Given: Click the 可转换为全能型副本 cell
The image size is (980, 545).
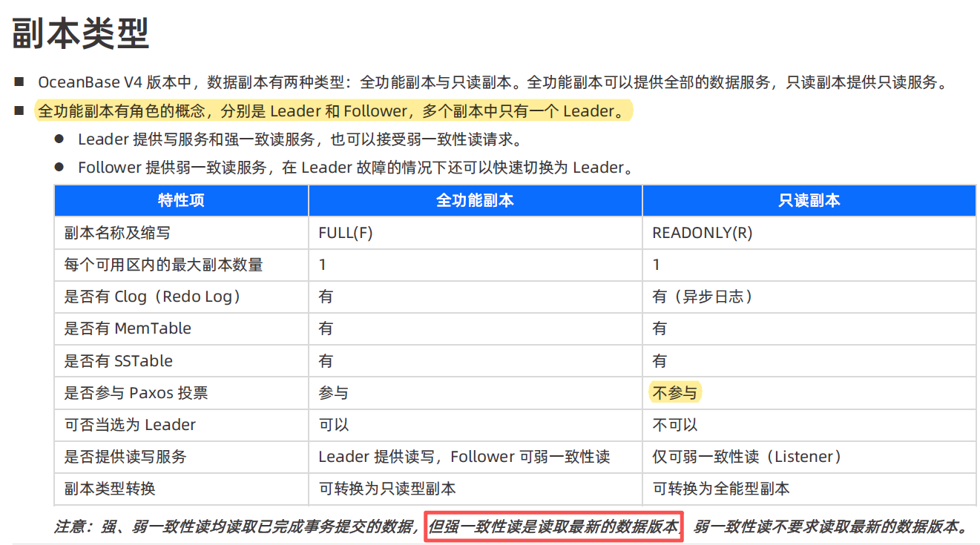Looking at the screenshot, I should (721, 489).
